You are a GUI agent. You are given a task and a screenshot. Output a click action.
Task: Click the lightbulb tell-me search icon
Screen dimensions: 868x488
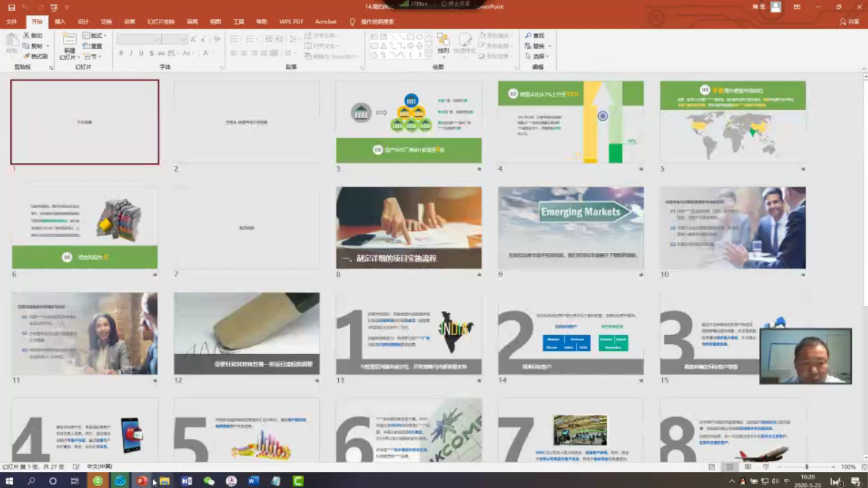pyautogui.click(x=352, y=21)
